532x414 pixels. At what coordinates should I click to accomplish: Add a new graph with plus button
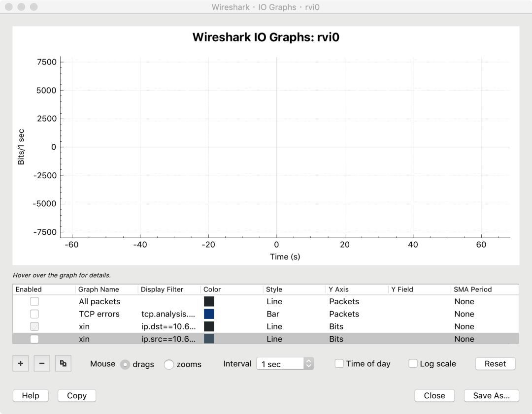pyautogui.click(x=20, y=363)
